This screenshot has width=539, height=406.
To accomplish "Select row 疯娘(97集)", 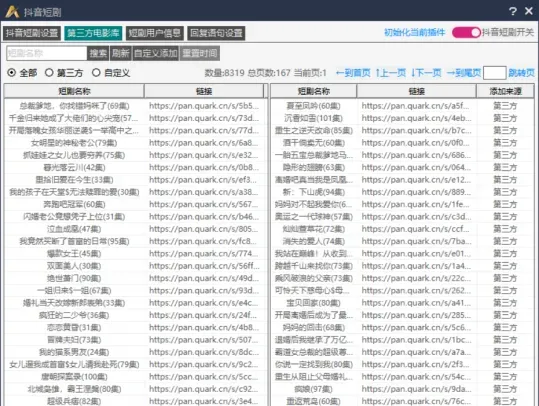I will [x=313, y=389].
